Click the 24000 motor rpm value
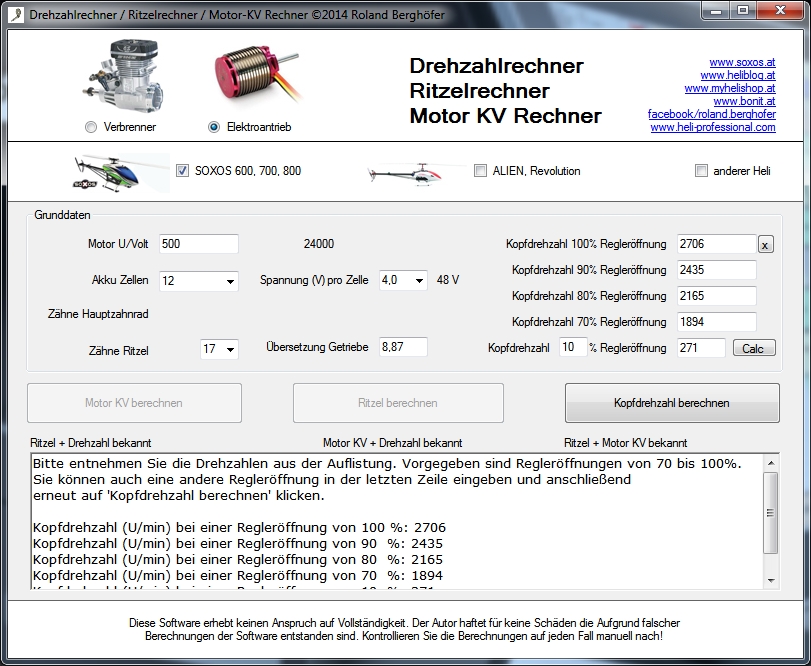Screen dimensions: 811x666 point(319,244)
